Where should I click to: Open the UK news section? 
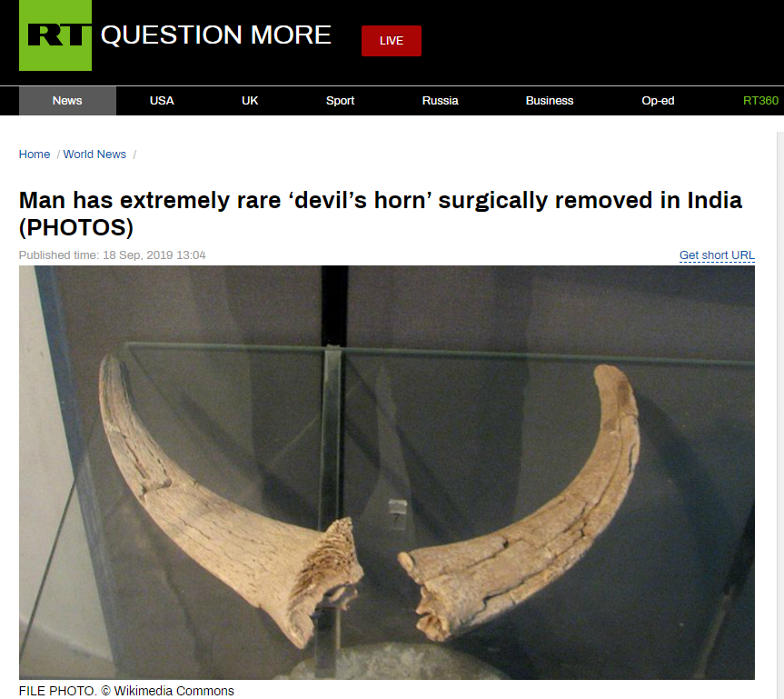pyautogui.click(x=250, y=101)
